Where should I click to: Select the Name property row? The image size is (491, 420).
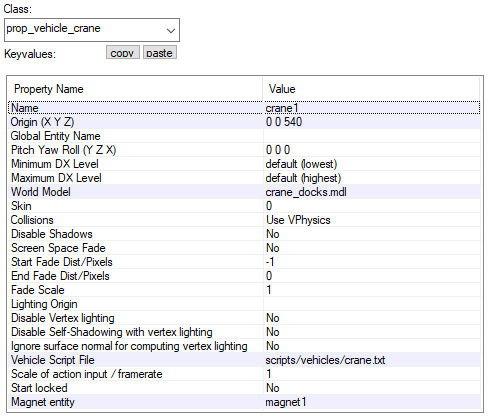(x=244, y=108)
